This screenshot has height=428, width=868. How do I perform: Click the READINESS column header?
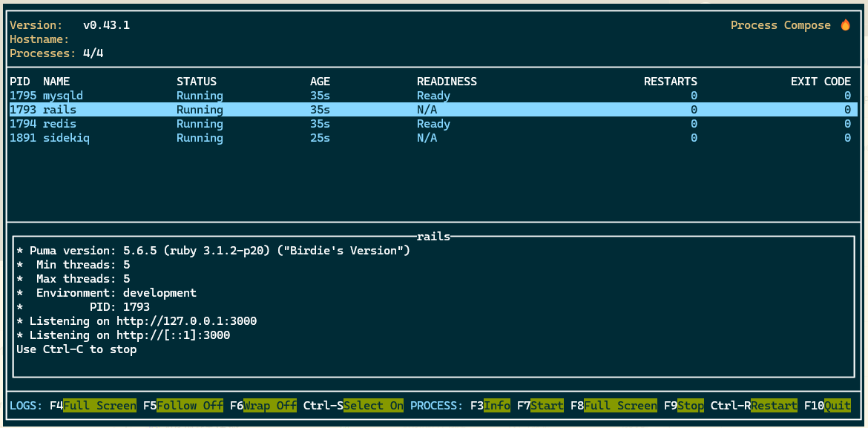pos(447,82)
